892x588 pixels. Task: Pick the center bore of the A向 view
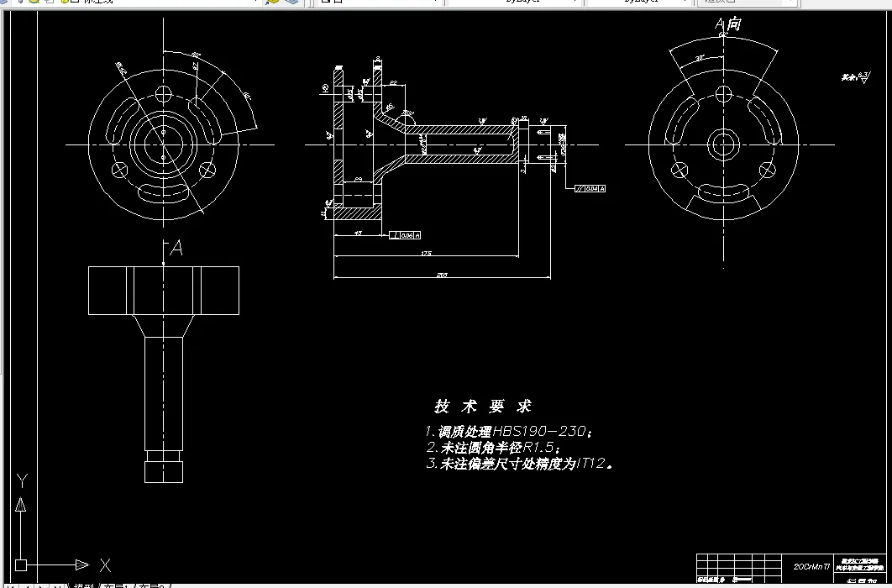click(724, 144)
